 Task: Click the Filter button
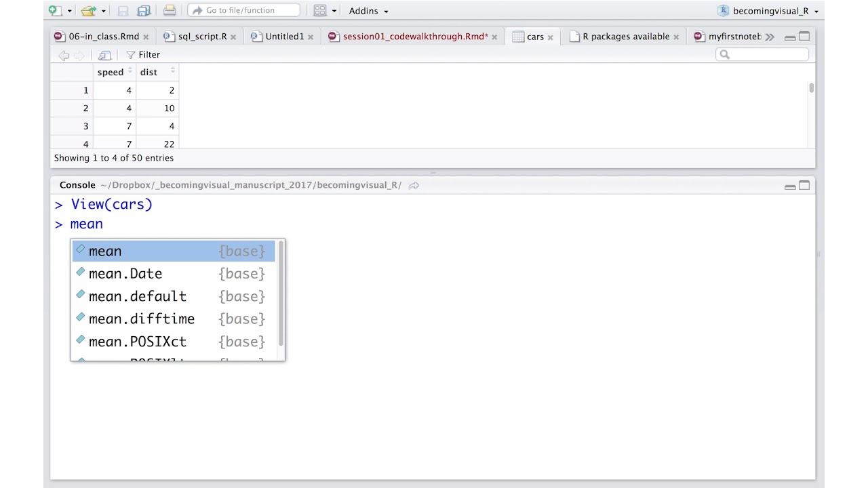coord(143,55)
